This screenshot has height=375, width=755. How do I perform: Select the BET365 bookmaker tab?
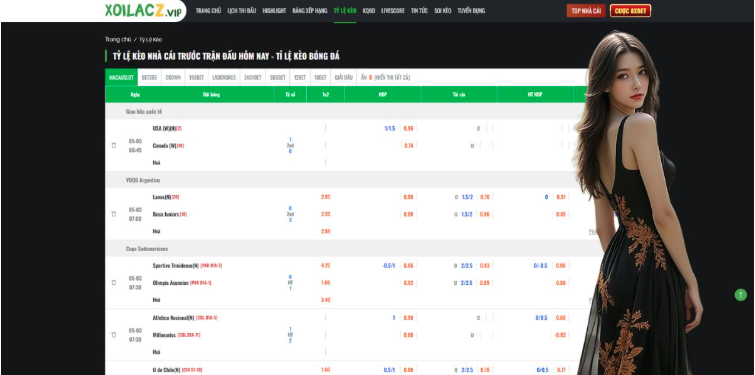149,77
